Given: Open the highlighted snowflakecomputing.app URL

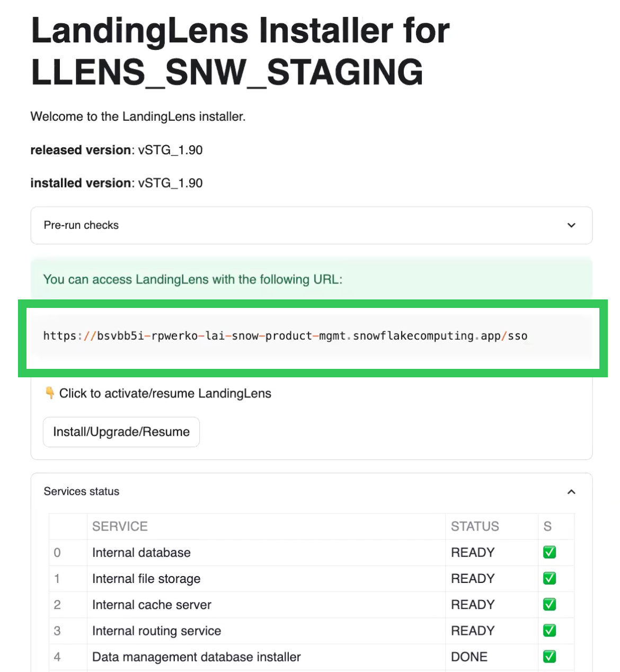Looking at the screenshot, I should tap(285, 336).
